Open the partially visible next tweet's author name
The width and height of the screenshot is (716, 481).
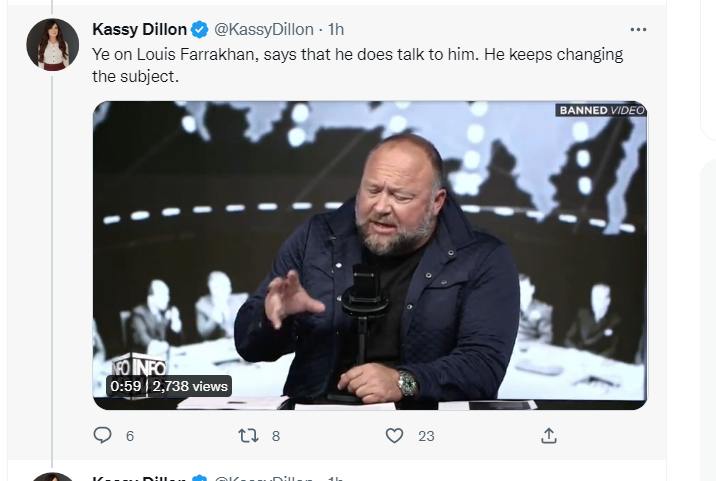pyautogui.click(x=139, y=478)
